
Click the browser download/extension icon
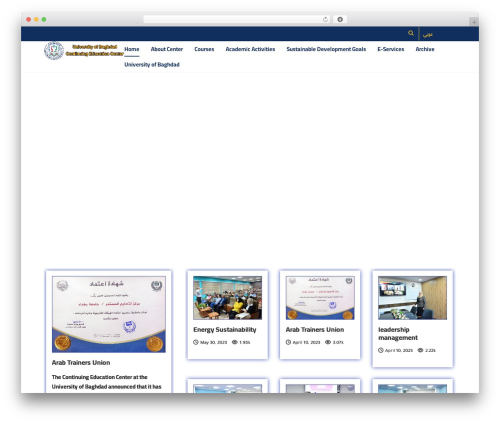pos(340,19)
